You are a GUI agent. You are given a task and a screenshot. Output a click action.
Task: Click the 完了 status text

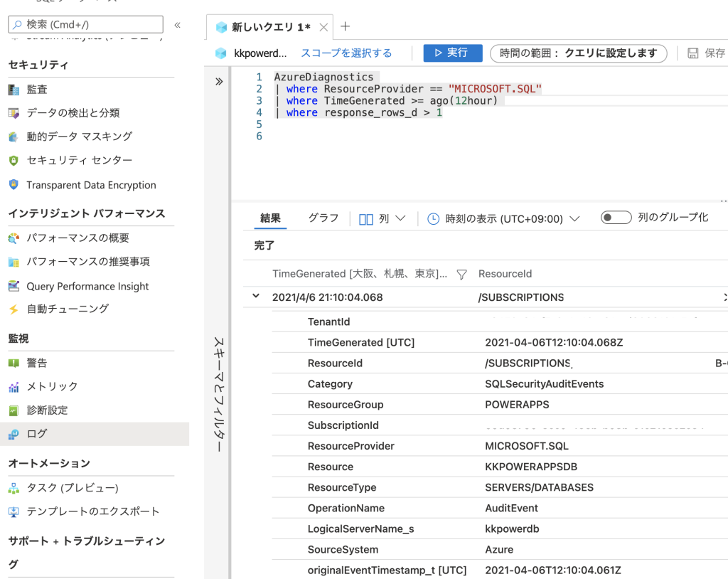click(x=264, y=245)
